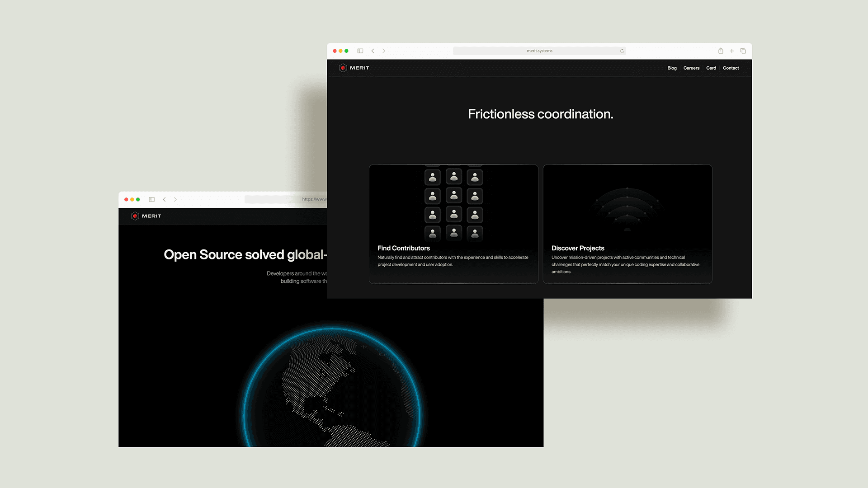Click the forward navigation arrow
The image size is (868, 488).
(x=384, y=51)
